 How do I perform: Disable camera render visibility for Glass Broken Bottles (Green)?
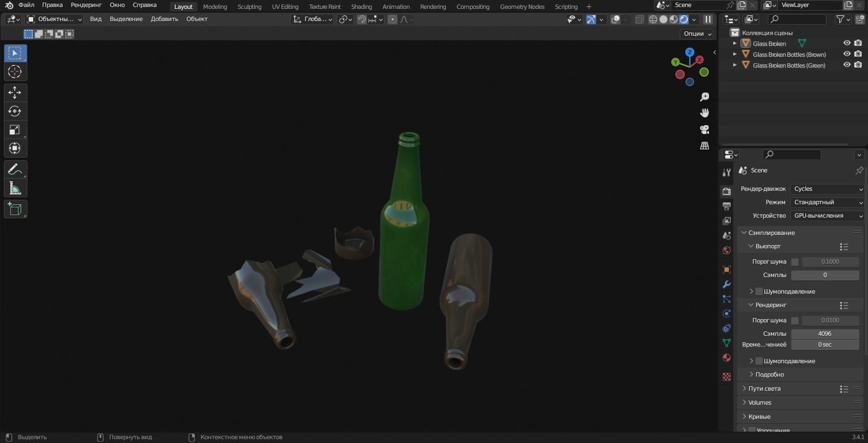click(x=858, y=65)
